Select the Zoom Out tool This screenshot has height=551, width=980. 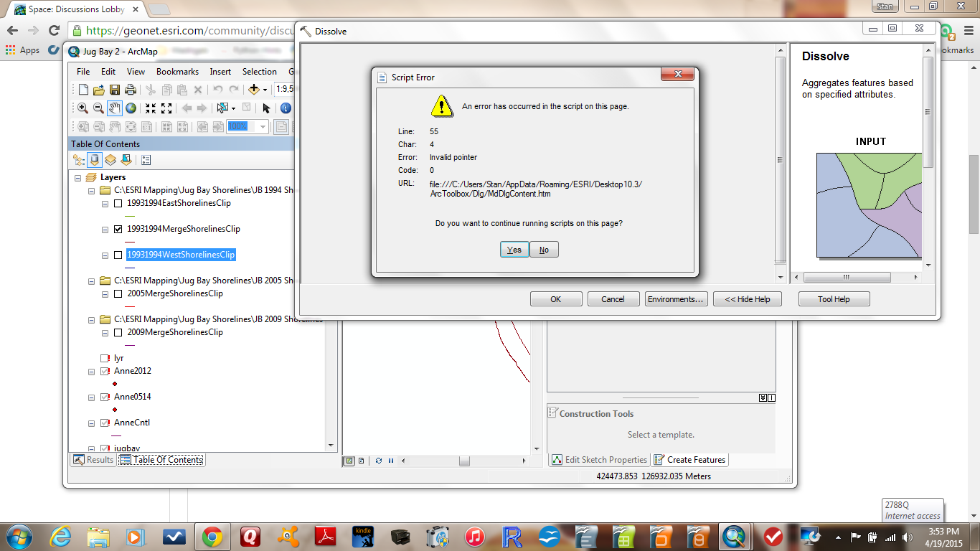(99, 108)
